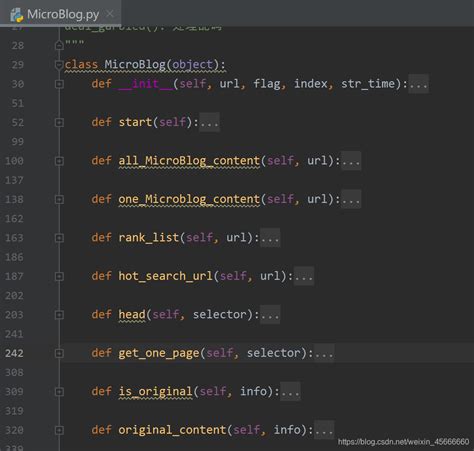
Task: Click the folded ellipsis after __init__ signature
Action: click(418, 84)
